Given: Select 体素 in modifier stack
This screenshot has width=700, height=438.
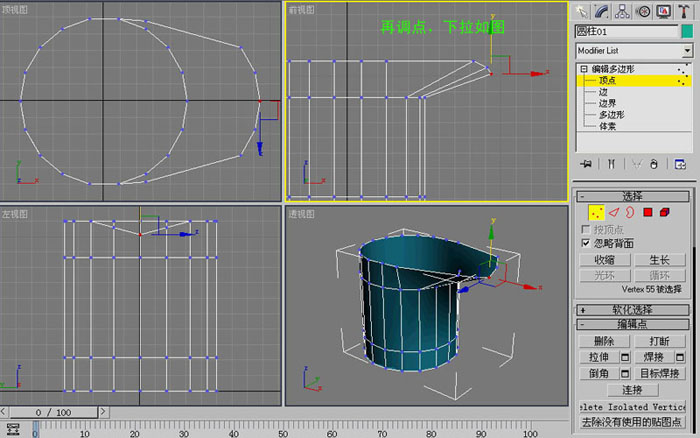Looking at the screenshot, I should tap(607, 126).
